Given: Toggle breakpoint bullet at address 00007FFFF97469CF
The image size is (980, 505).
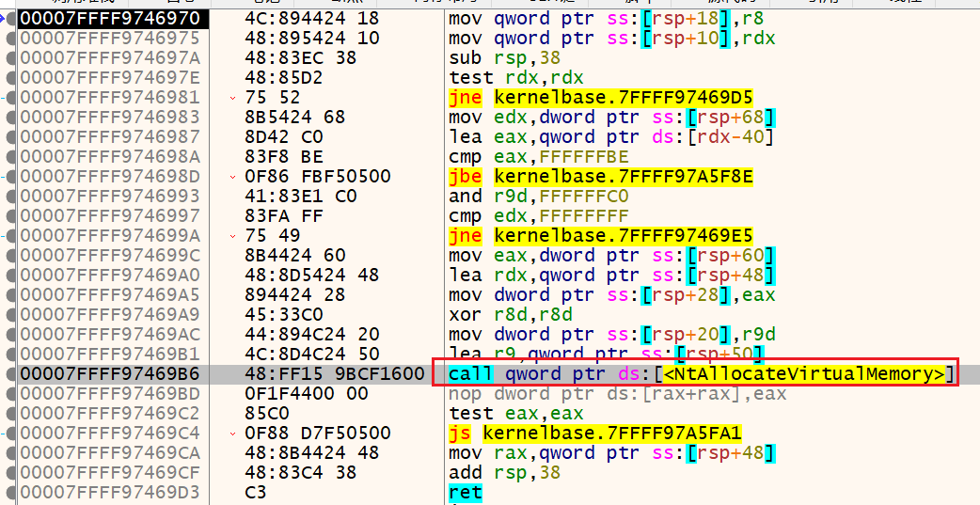Looking at the screenshot, I should pos(10,473).
